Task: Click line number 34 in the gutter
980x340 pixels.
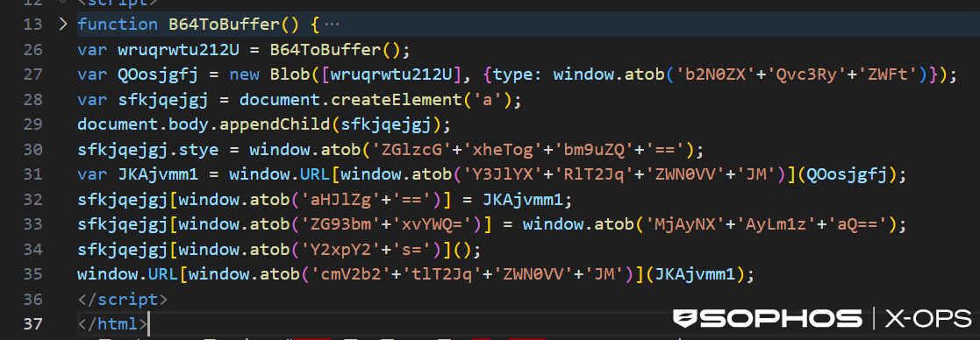Action: 32,250
